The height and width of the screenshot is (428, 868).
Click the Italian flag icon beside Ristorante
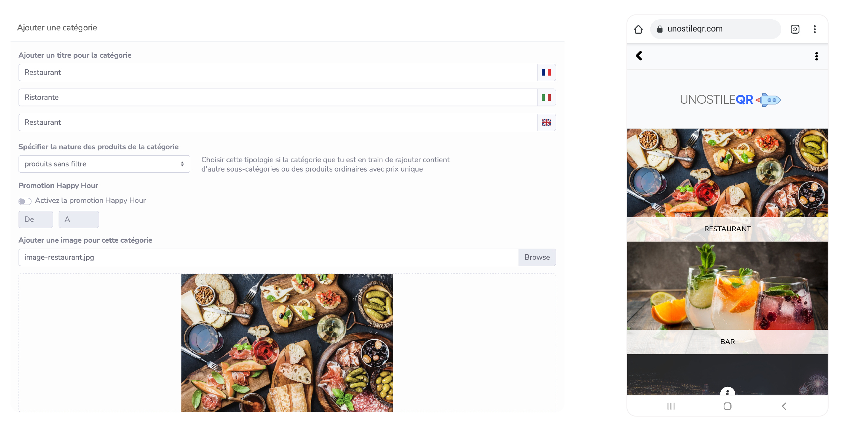(x=546, y=97)
